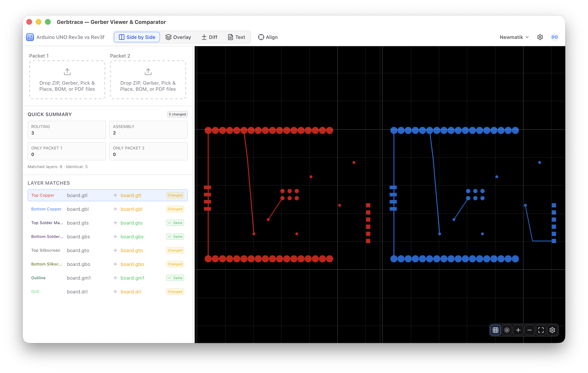Viewport: 588px width, 373px height.
Task: Click Arduino UNO Rev3e vs Rev3f title
Action: [x=70, y=37]
